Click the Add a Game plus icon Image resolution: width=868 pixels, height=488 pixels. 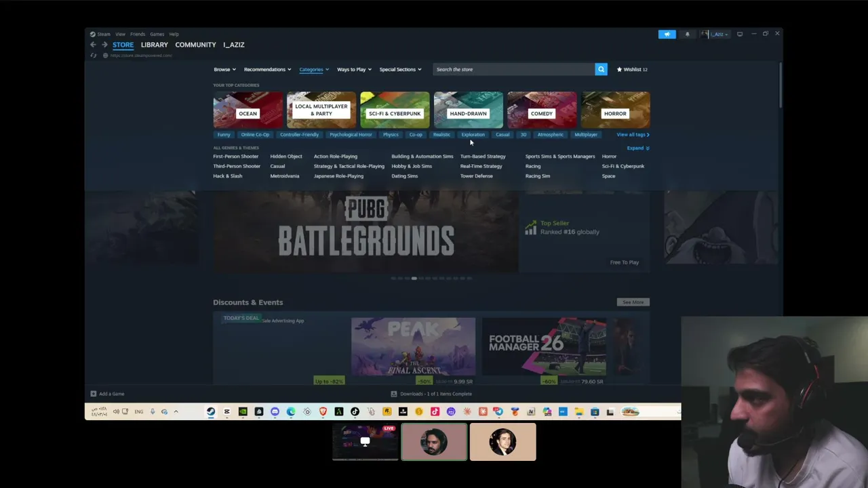point(94,394)
